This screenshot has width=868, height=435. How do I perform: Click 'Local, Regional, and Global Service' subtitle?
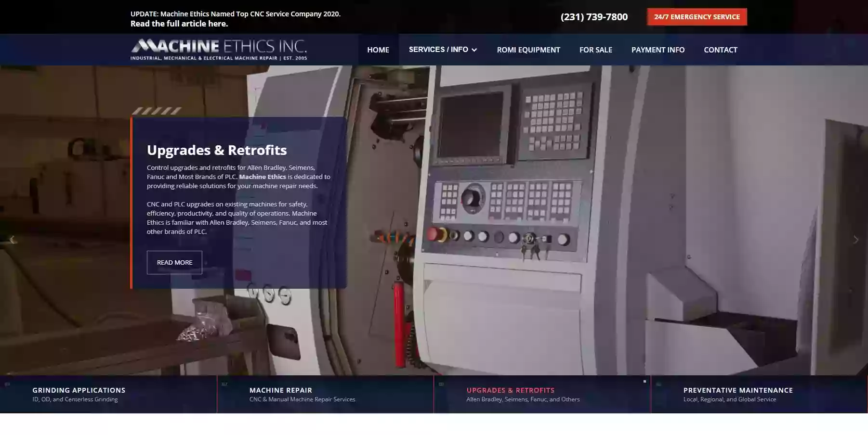point(730,399)
